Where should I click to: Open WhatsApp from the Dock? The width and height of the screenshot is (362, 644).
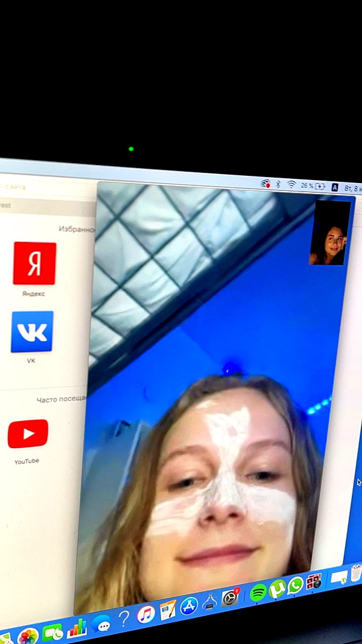[x=295, y=585]
